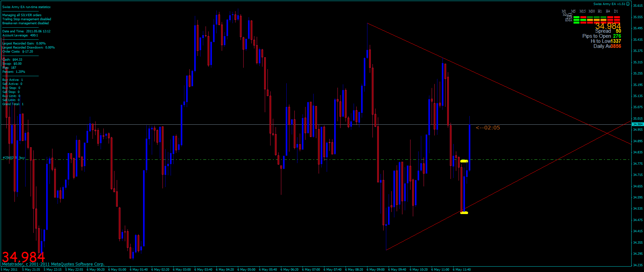
Task: Click the orange 34.984 price in the indicator panel
Action: pos(608,26)
